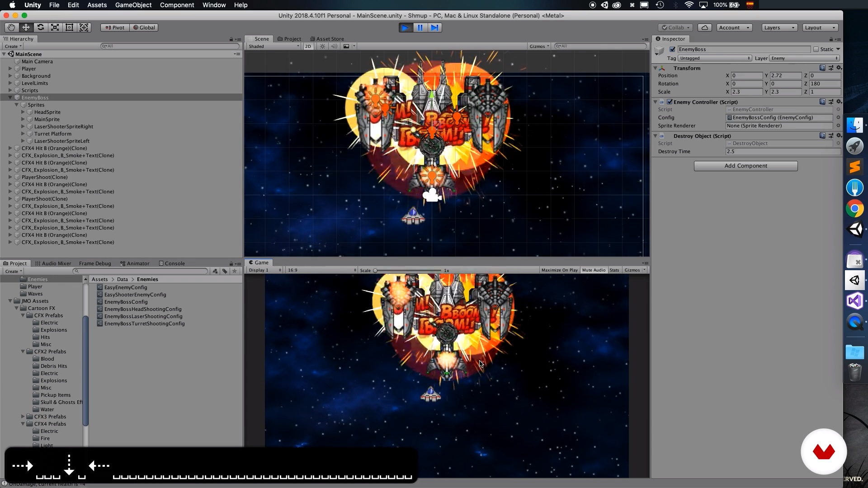Lock the Hierarchy panel
This screenshot has width=868, height=488.
point(231,39)
